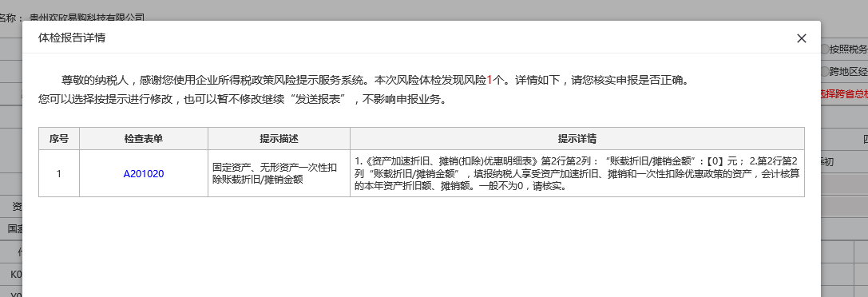Screen dimensions: 868x297
Task: Click the 提示详情 column header
Action: pyautogui.click(x=577, y=138)
